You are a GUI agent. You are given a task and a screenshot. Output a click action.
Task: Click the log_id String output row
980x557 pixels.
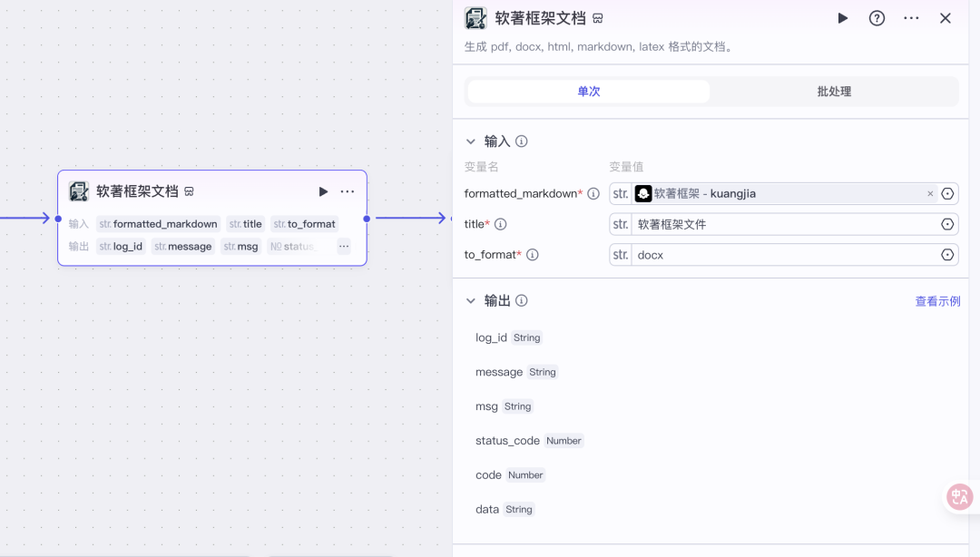click(509, 337)
